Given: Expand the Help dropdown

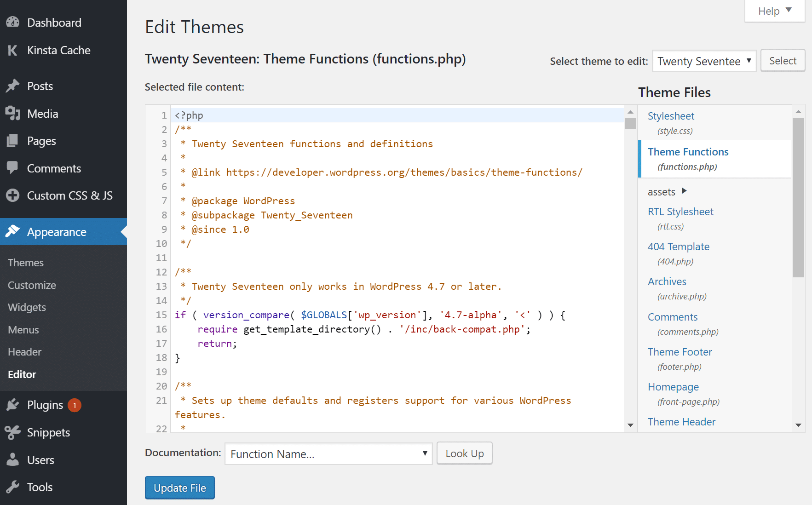Looking at the screenshot, I should [x=774, y=11].
